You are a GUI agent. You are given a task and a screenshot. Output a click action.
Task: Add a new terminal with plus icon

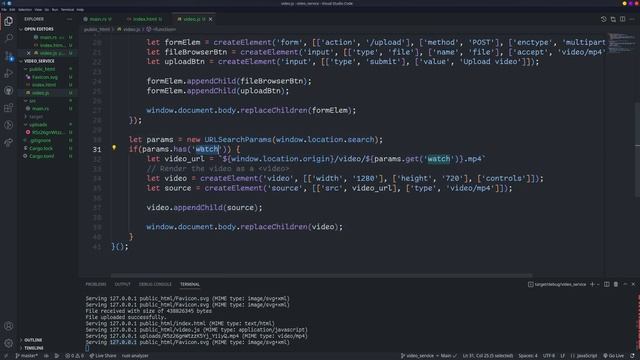592,284
